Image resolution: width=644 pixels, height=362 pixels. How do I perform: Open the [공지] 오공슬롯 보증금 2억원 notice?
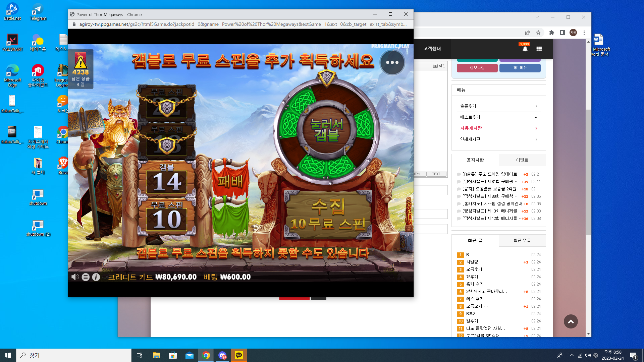click(x=491, y=189)
